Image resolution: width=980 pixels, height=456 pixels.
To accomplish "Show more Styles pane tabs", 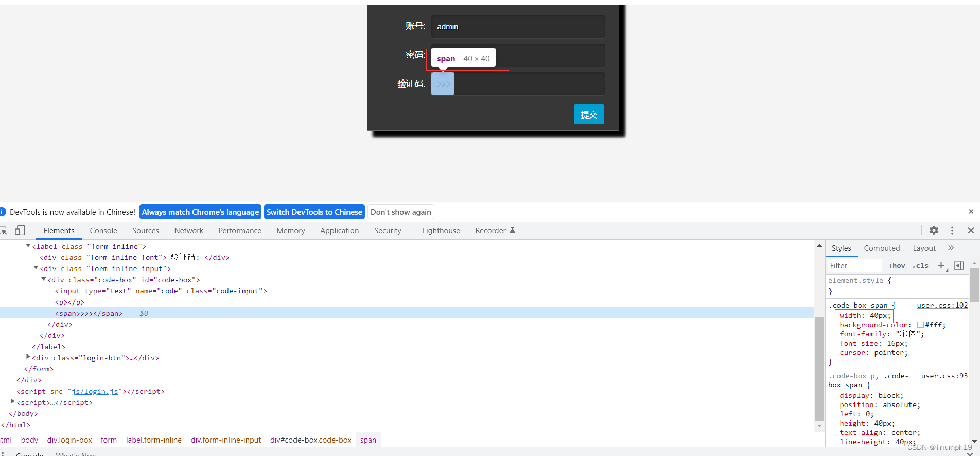I will (951, 248).
